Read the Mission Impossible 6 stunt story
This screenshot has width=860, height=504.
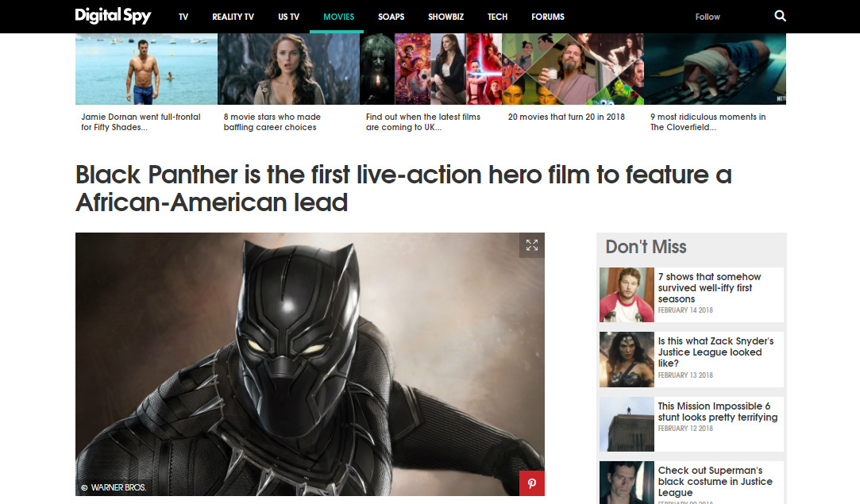pos(717,411)
